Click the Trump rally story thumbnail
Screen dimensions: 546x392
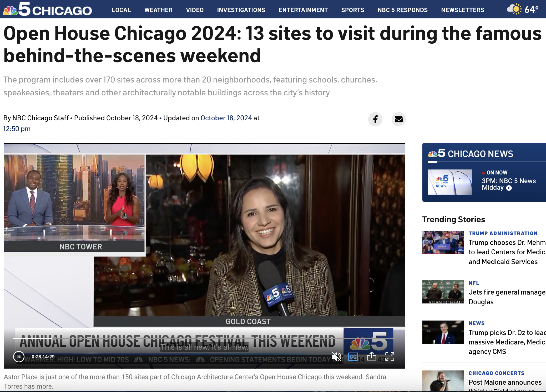click(443, 242)
